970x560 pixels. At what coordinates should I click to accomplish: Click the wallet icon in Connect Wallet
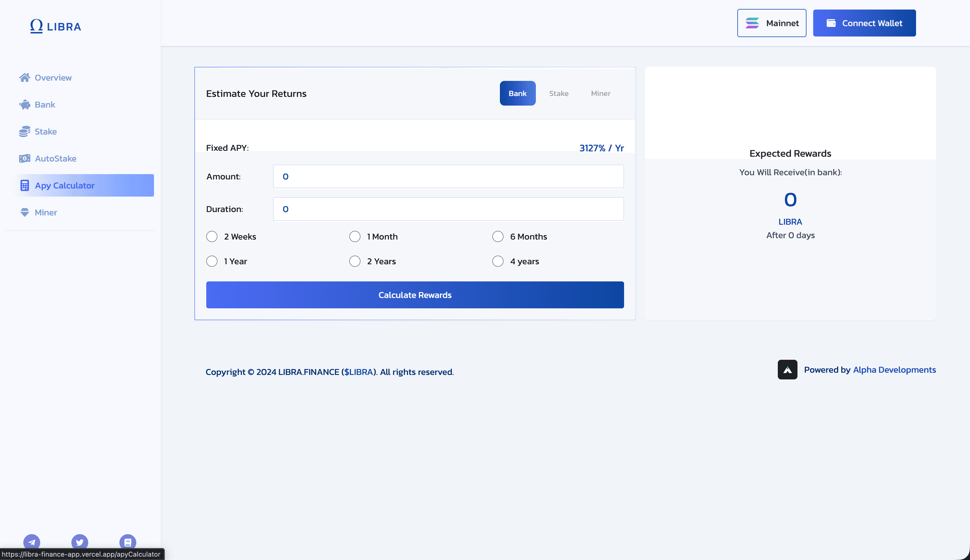pyautogui.click(x=831, y=23)
